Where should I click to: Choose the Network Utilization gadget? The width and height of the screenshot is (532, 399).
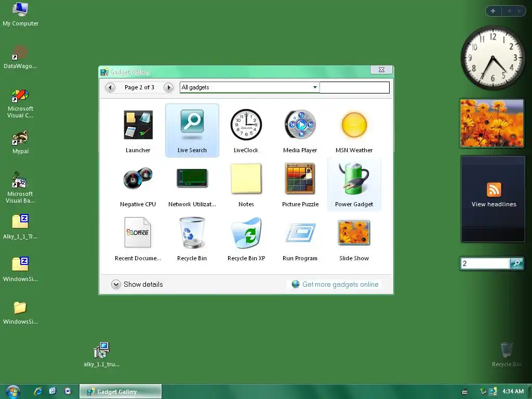tap(192, 178)
